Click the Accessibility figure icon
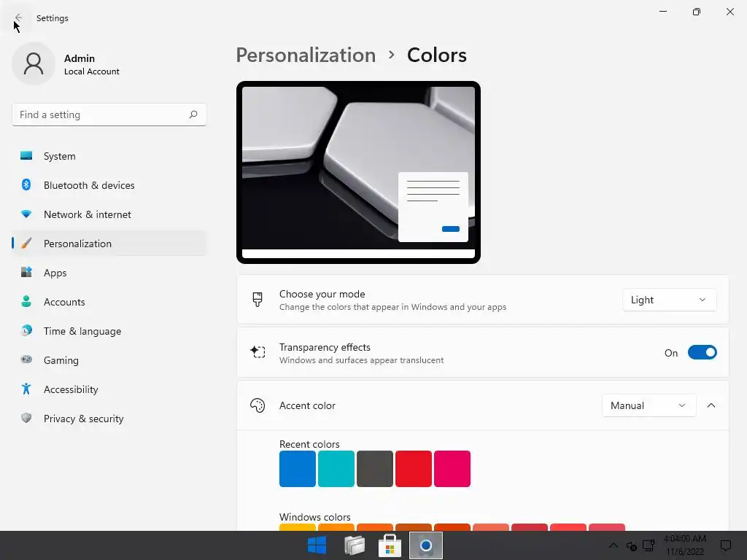Screen dimensions: 747x560 [x=26, y=389]
